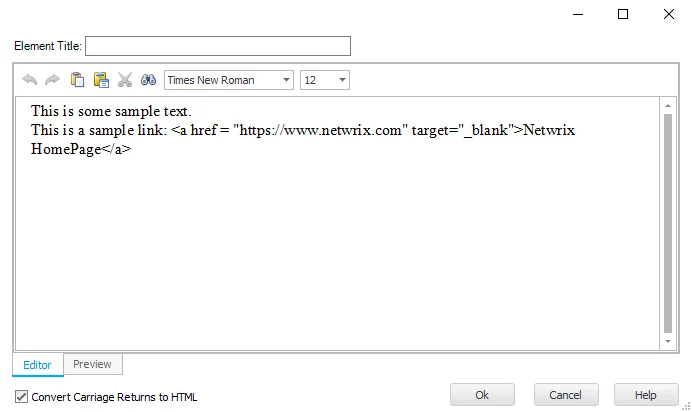Click into the Element Title field
This screenshot has height=412, width=692.
coord(218,46)
